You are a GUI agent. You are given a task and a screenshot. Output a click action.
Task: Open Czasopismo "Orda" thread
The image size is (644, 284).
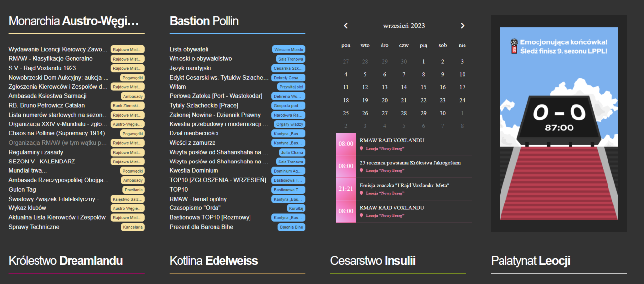pyautogui.click(x=195, y=208)
